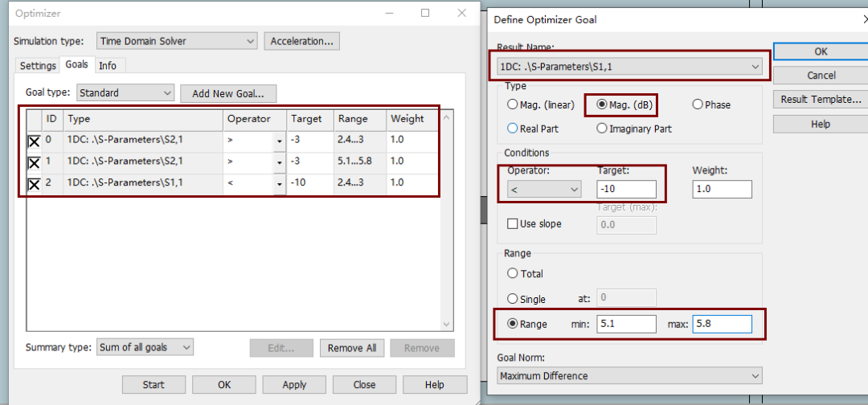Select the Range radio button
The height and width of the screenshot is (405, 868).
coord(527,324)
